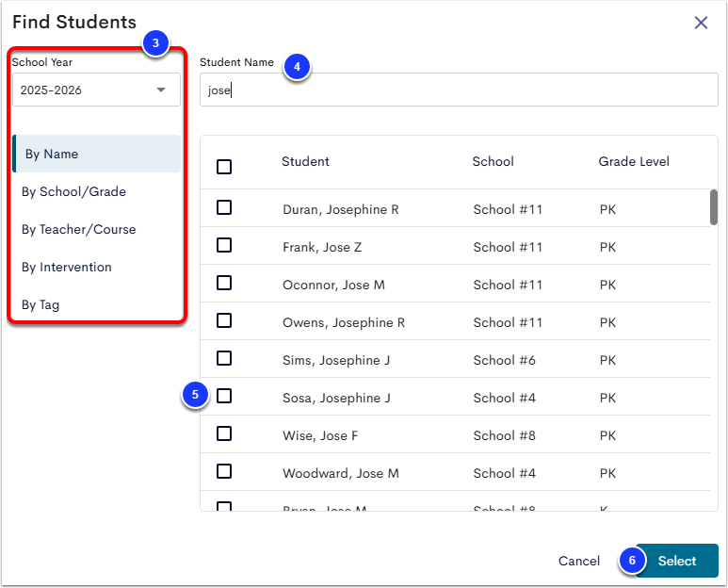728x588 pixels.
Task: Click School #6 in Sims row
Action: (x=504, y=360)
